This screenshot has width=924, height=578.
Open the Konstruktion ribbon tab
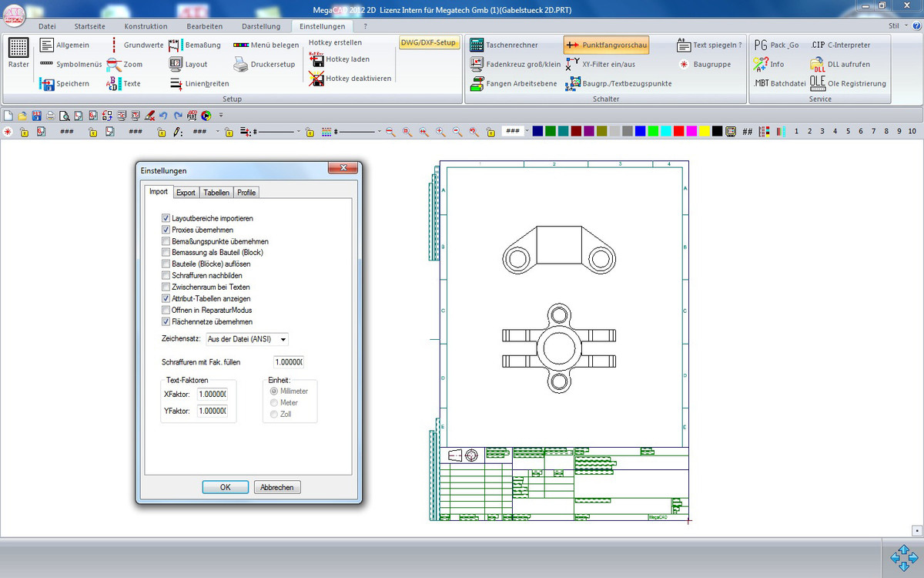[x=146, y=26]
